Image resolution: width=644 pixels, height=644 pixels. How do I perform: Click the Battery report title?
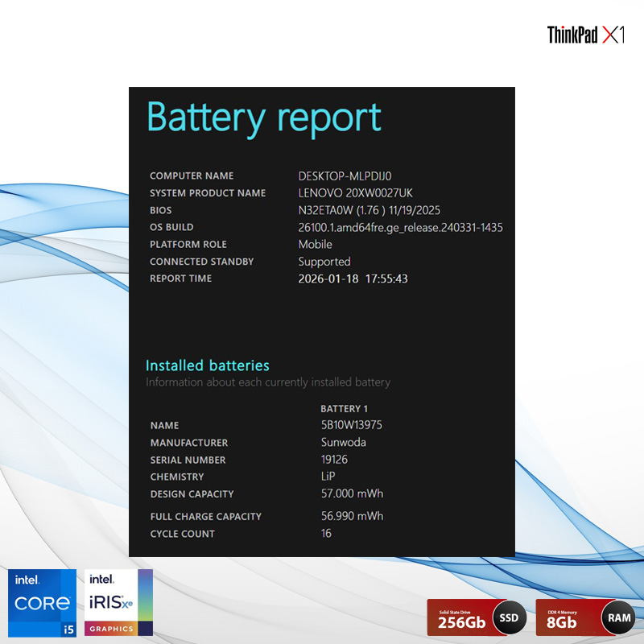click(x=263, y=118)
